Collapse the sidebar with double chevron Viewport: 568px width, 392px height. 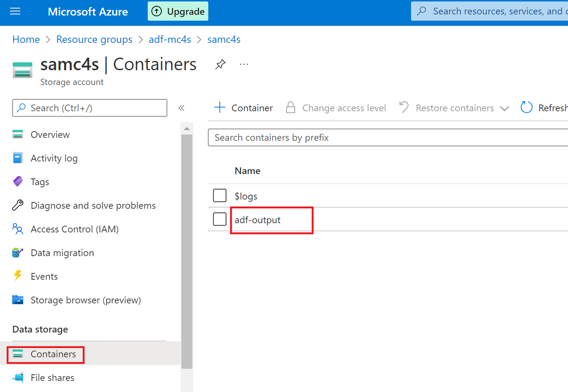click(x=181, y=108)
